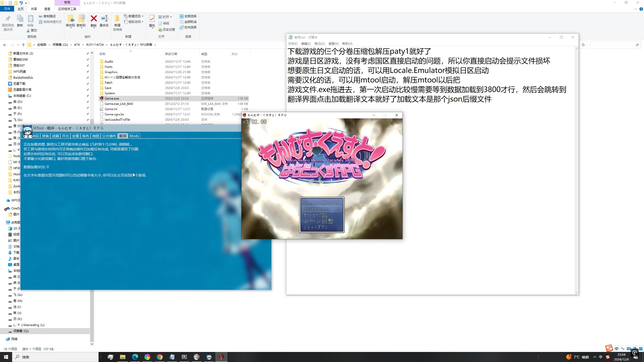Screen dimensions: 644x362
Task: Click Select none (全部取消) in ribbon
Action: pos(188,22)
